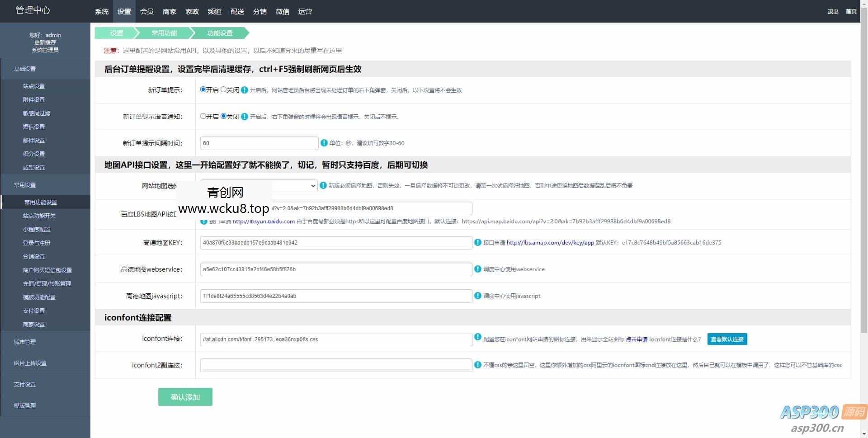Click the 查看默认连接 button

pyautogui.click(x=727, y=339)
